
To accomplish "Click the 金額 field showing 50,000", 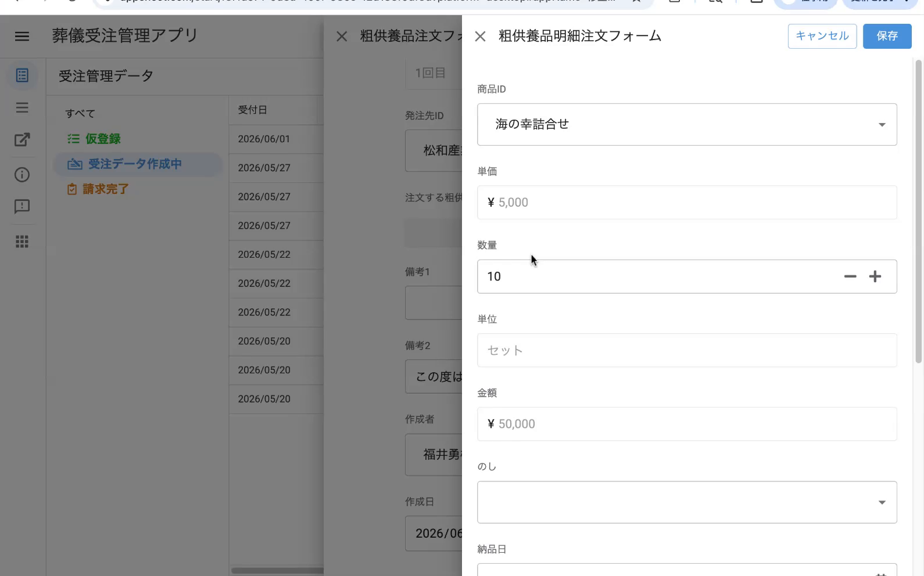I will [687, 424].
